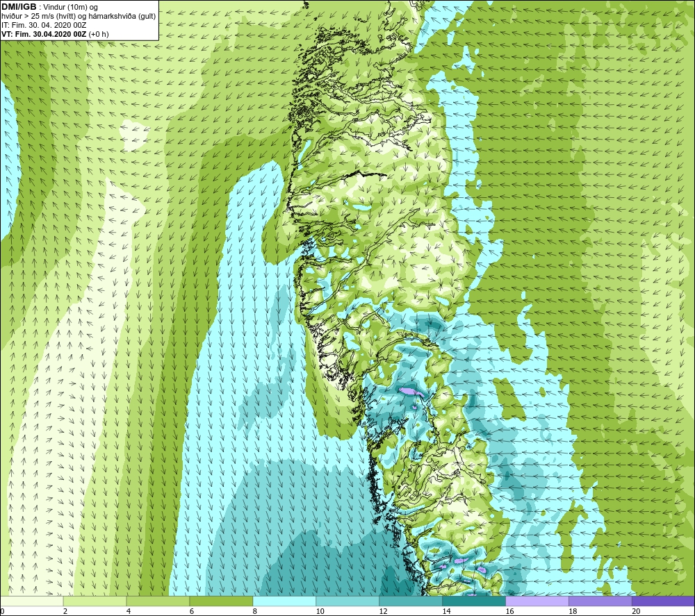Click the 12–14 m/s teal legend swatch
The image size is (695, 616).
click(411, 601)
